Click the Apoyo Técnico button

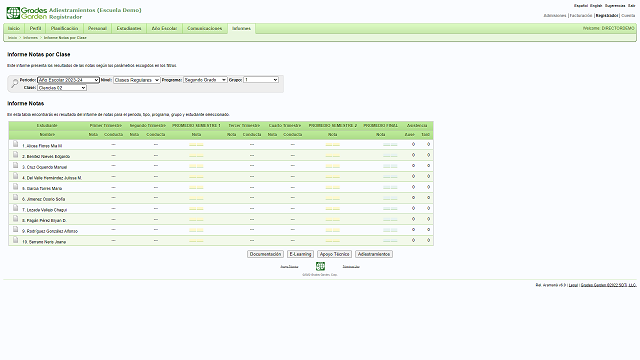tap(335, 254)
